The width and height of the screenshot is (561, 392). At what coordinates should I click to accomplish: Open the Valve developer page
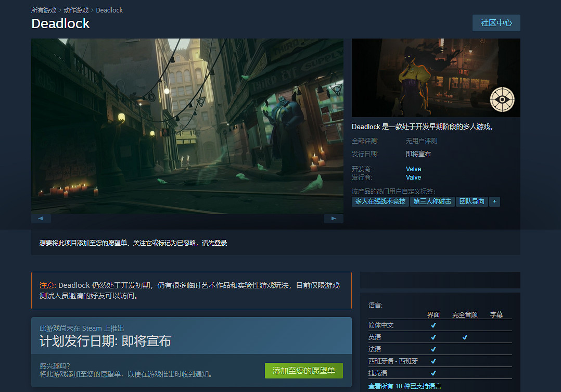(x=413, y=169)
